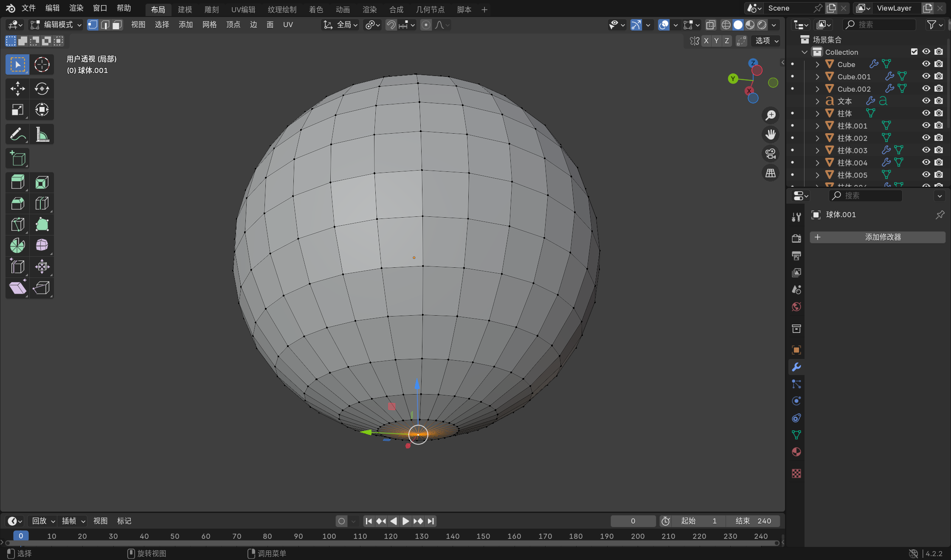Hide Cube.001 in the outliner
This screenshot has height=560, width=951.
pyautogui.click(x=926, y=76)
